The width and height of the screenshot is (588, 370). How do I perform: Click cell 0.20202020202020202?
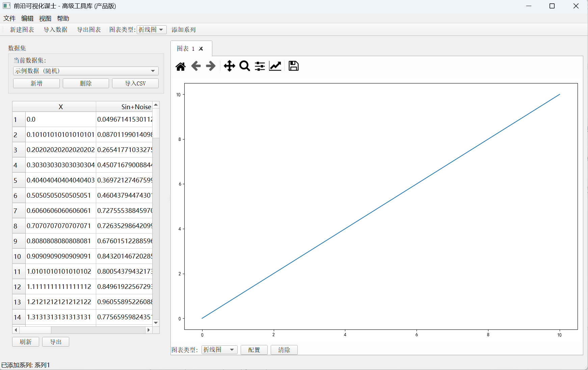click(x=61, y=150)
